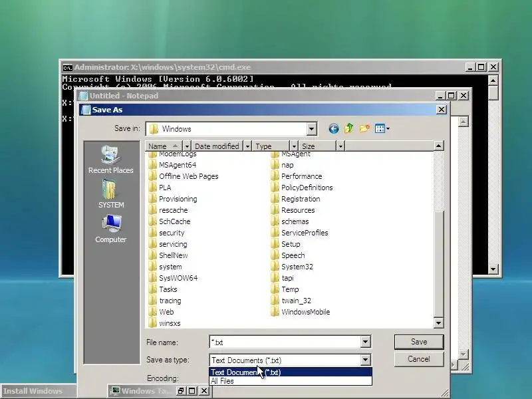Select the twain_32 folder
This screenshot has height=399, width=532.
[291, 301]
